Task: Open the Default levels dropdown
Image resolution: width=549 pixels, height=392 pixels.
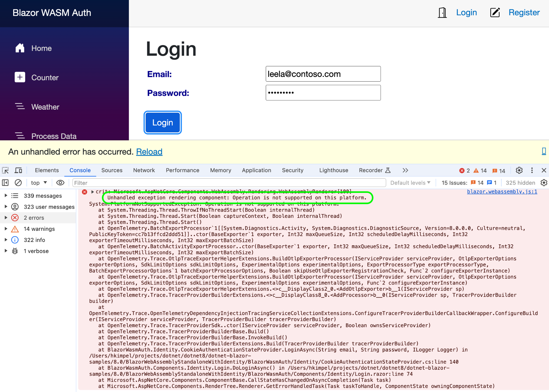Action: pos(410,183)
